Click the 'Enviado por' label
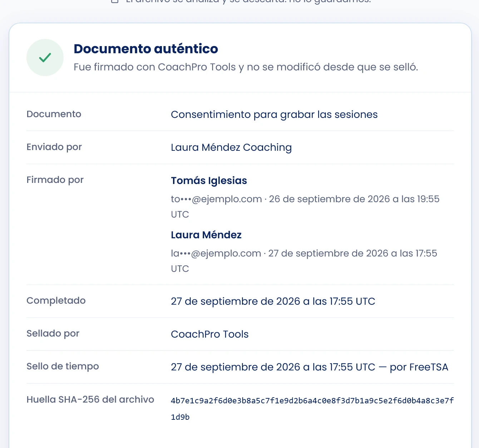This screenshot has width=479, height=448. [x=54, y=147]
